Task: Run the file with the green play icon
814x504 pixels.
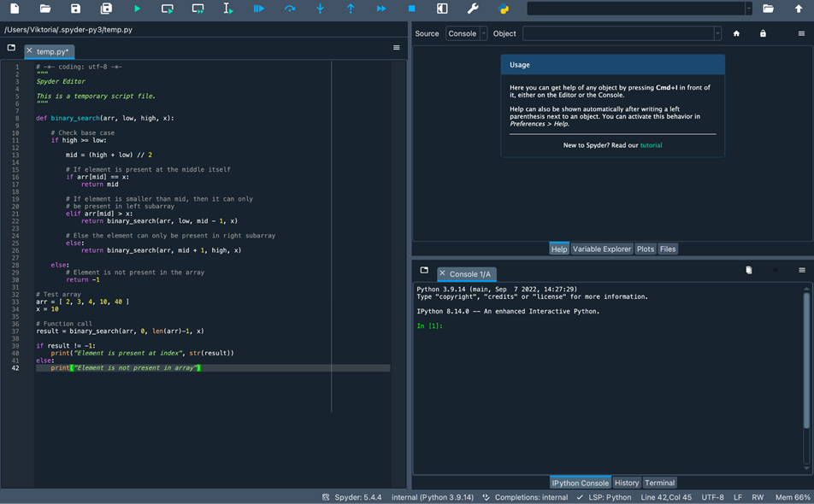Action: [x=137, y=9]
